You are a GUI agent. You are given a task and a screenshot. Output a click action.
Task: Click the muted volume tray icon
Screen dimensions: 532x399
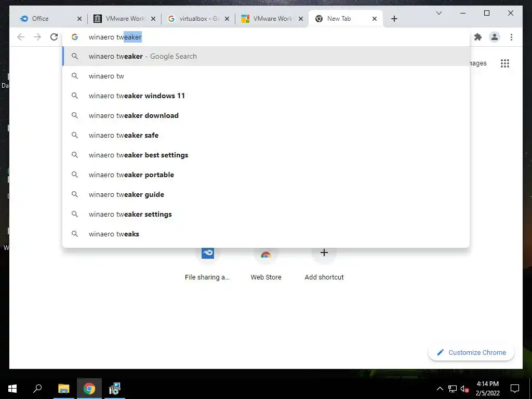[x=464, y=389]
